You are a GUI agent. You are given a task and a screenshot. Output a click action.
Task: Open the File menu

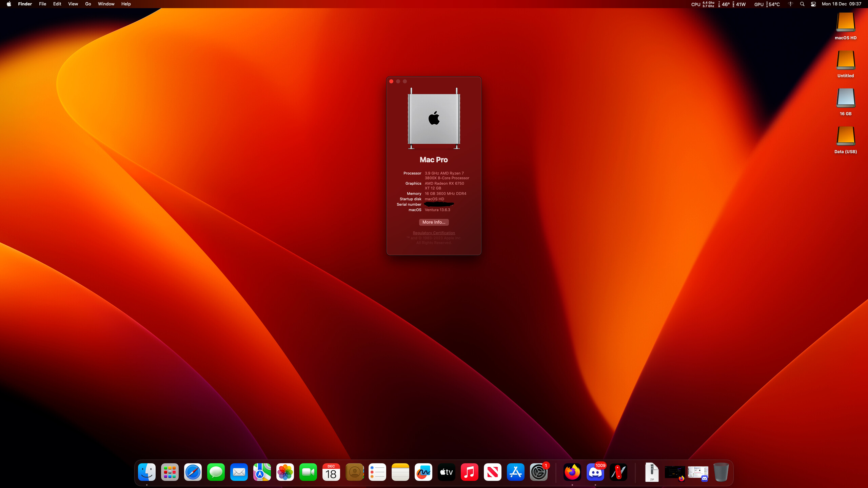[x=42, y=4]
